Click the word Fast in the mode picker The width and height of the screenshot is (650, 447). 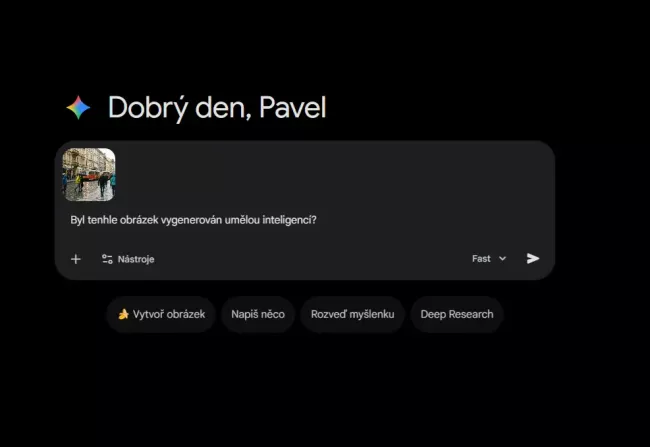click(481, 259)
